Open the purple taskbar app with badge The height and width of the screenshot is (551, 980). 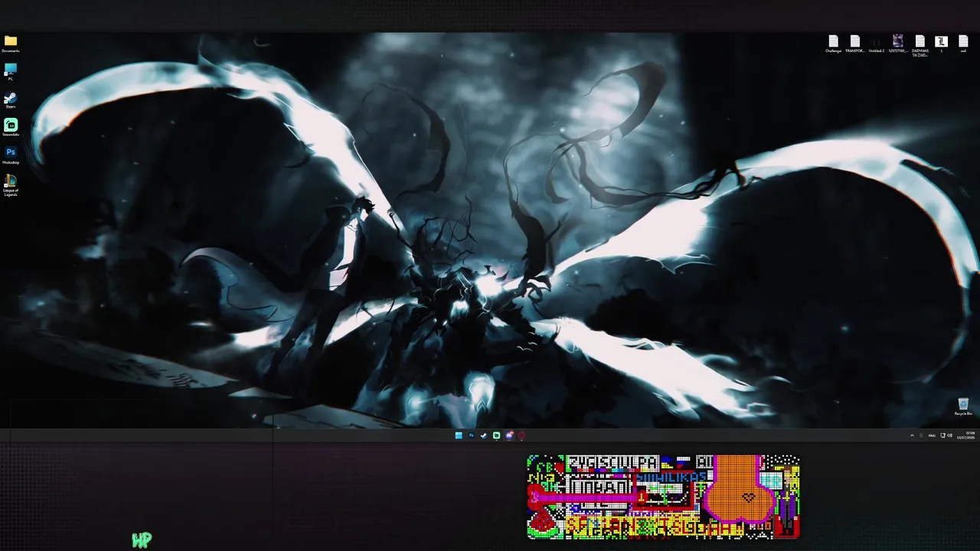(509, 435)
